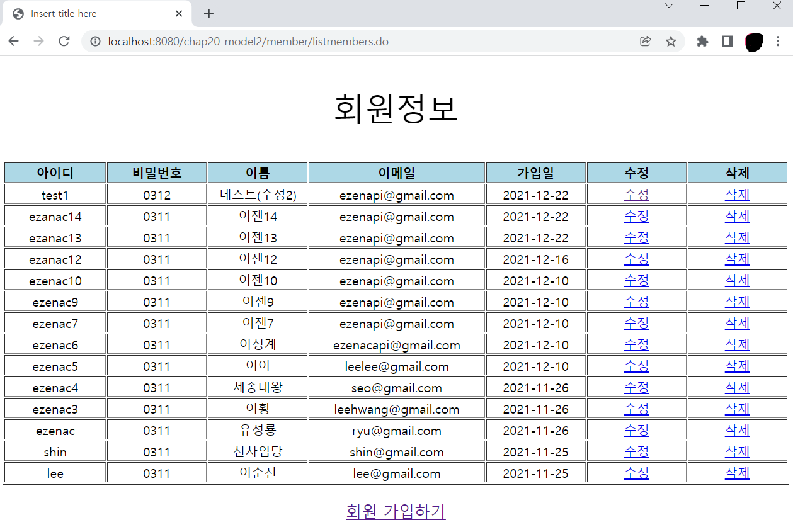Click 삭제 link for test1
Viewport: 793px width, 532px height.
click(738, 195)
